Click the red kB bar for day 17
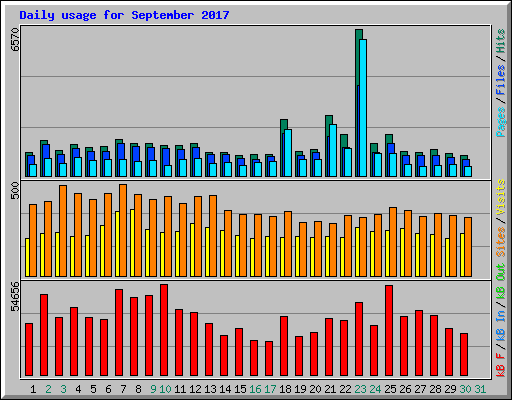Screen dimensions: 512x400 [x=269, y=358]
